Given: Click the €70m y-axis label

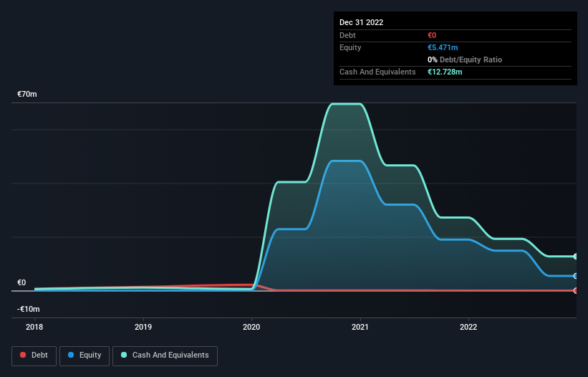Looking at the screenshot, I should [27, 94].
